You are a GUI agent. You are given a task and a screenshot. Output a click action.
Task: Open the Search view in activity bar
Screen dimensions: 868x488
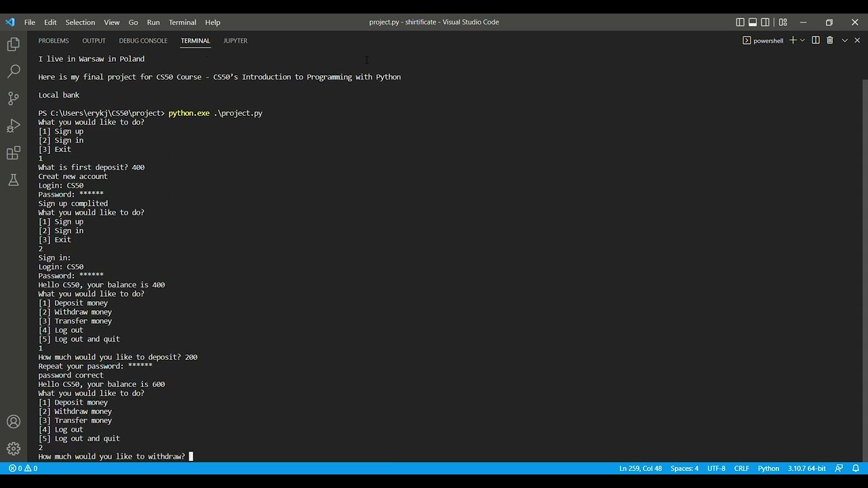(14, 71)
